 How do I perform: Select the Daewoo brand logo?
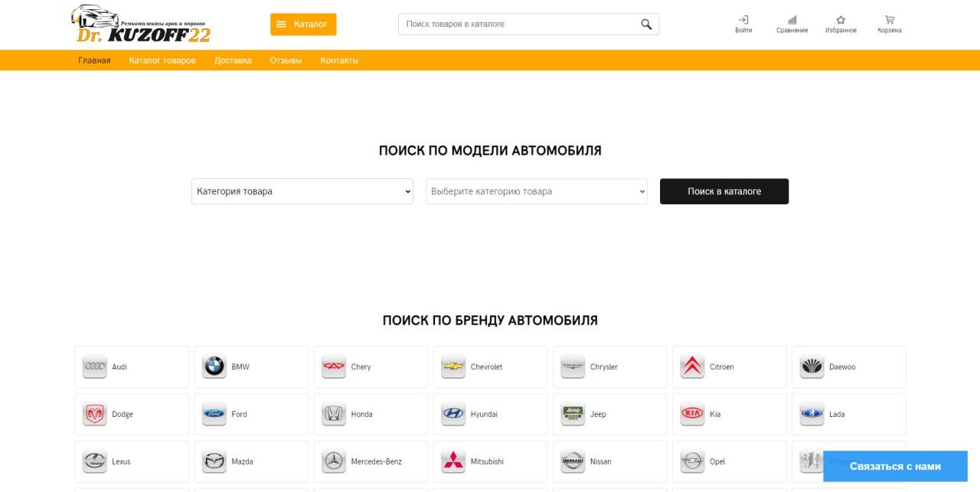click(x=812, y=367)
